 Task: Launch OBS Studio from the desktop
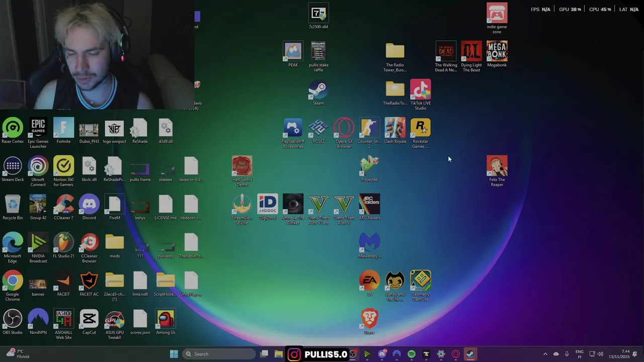click(x=13, y=323)
